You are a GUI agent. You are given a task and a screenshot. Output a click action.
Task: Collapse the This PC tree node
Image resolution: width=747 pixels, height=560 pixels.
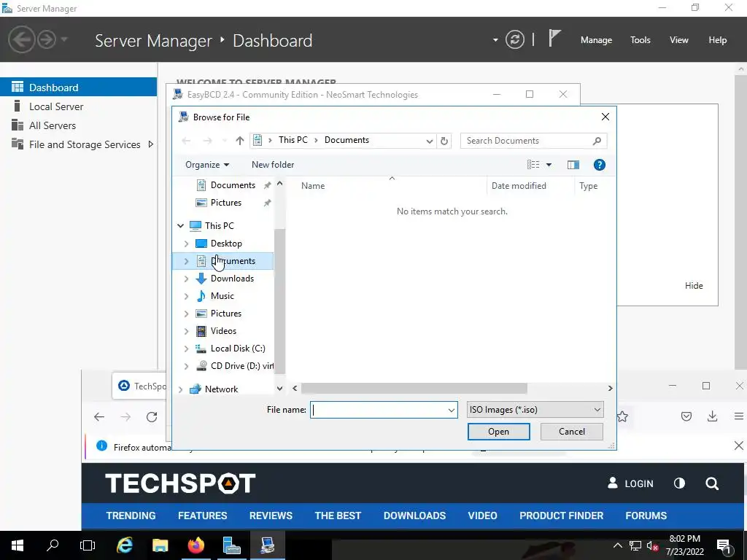tap(181, 226)
